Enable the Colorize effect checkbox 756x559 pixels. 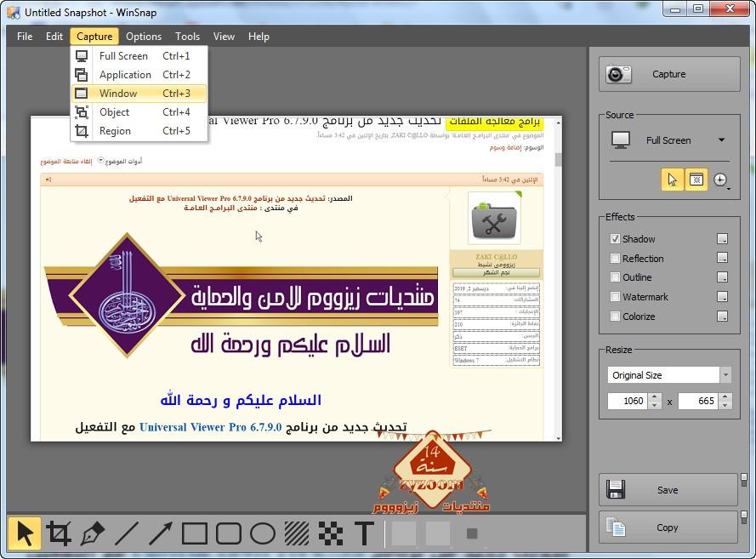click(615, 317)
